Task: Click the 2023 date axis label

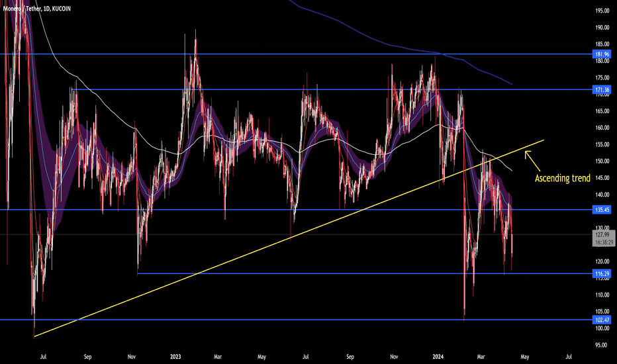Action: pos(175,357)
